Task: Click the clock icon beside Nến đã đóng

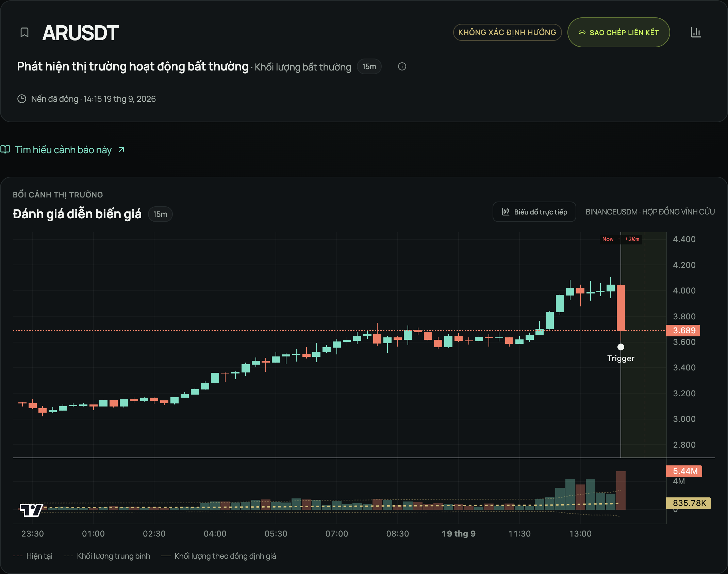Action: pyautogui.click(x=22, y=99)
